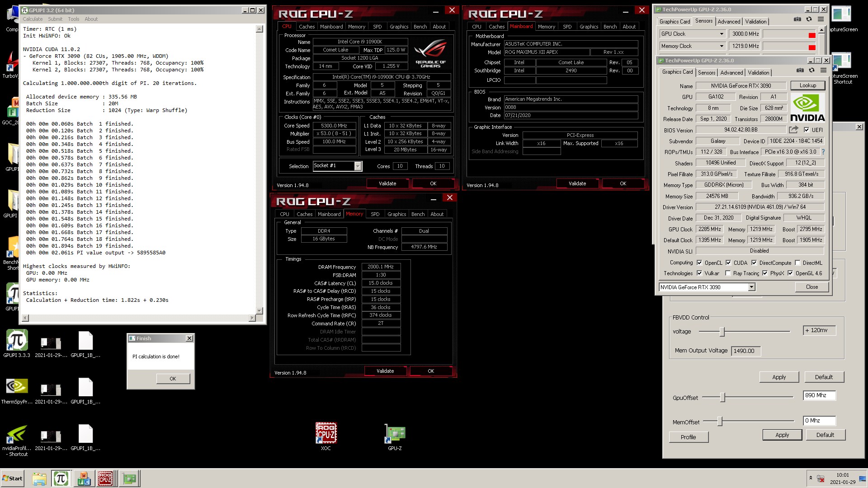Image resolution: width=868 pixels, height=488 pixels.
Task: Click Lookup button in GPU-Z
Action: tap(807, 85)
